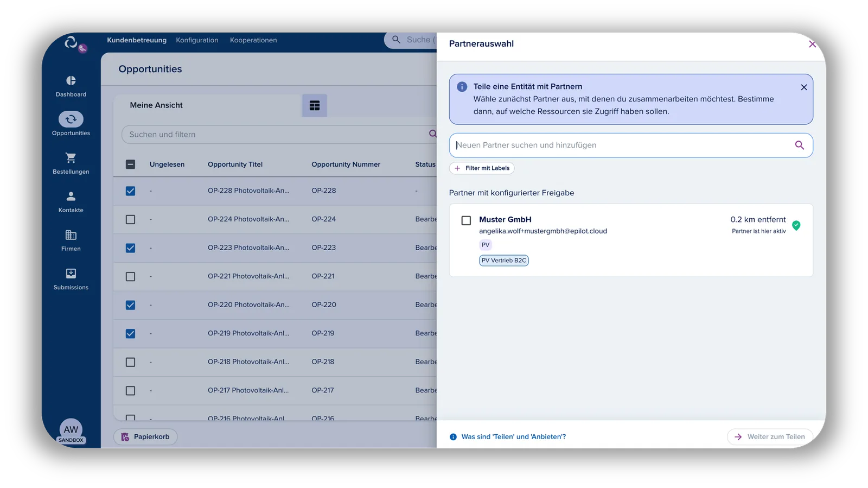Click the PV Vertrieb B2C label chip
Image resolution: width=868 pixels, height=488 pixels.
(504, 261)
